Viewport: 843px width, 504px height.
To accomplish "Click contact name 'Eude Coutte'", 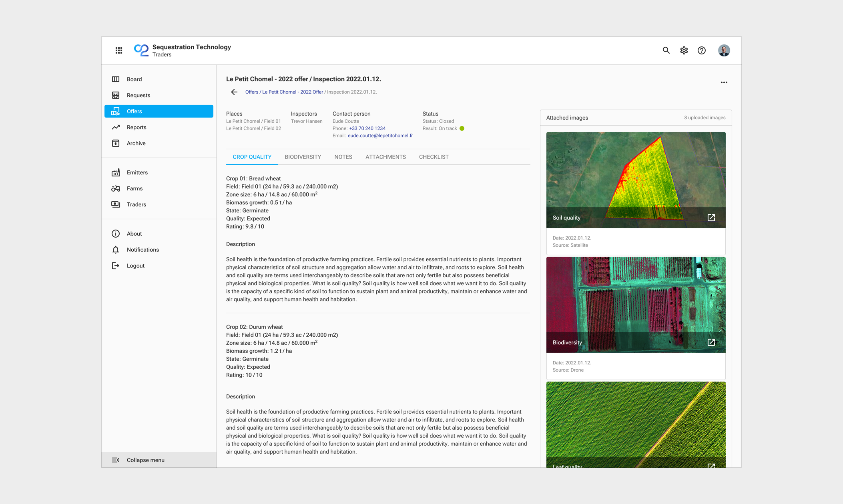I will (x=346, y=121).
